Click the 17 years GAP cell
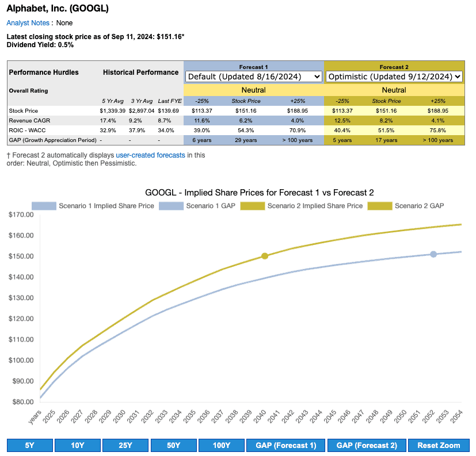476x456 pixels. click(386, 140)
